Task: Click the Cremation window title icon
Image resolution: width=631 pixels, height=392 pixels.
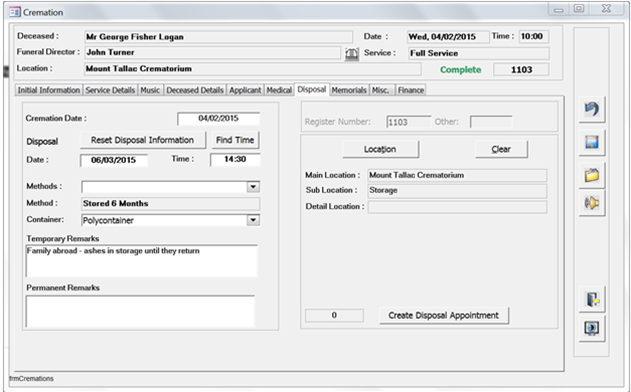Action: 14,12
